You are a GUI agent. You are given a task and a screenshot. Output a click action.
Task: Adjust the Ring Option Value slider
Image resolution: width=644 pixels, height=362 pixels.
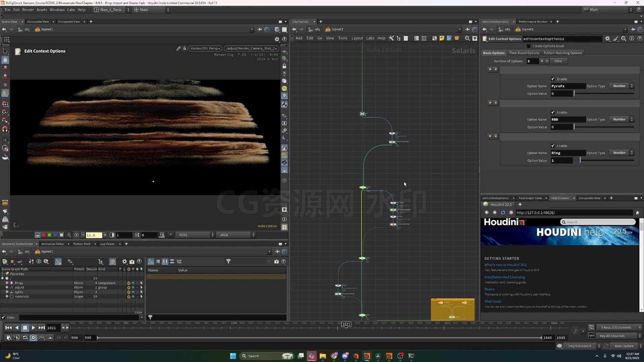pyautogui.click(x=604, y=161)
